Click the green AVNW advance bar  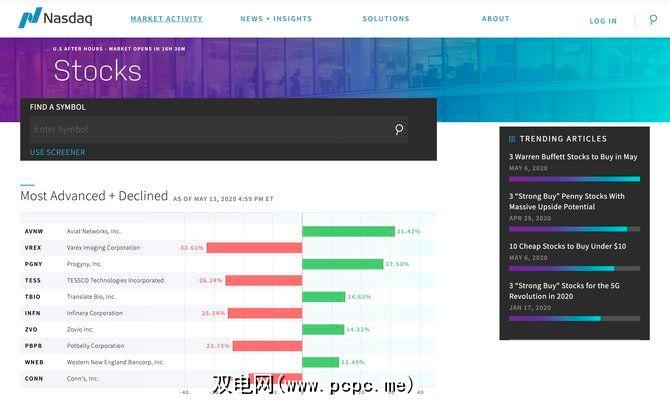coord(348,231)
